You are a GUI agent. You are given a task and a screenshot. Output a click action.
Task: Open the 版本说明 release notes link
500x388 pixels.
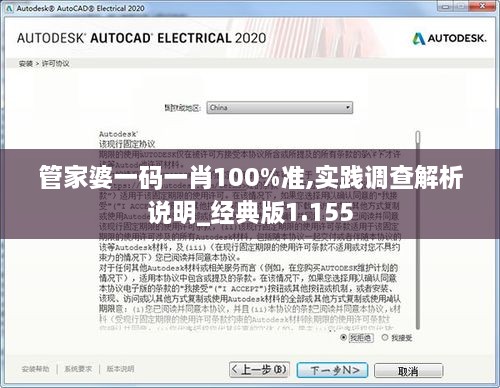tap(120, 369)
